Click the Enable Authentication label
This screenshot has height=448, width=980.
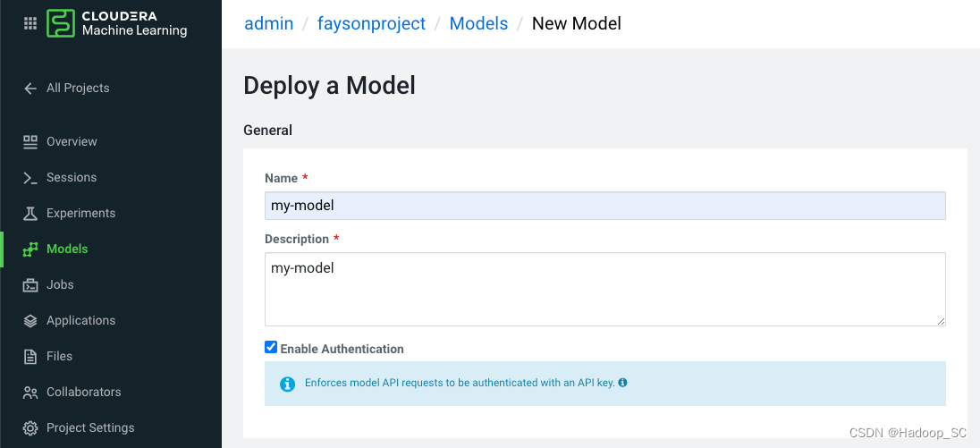click(342, 349)
